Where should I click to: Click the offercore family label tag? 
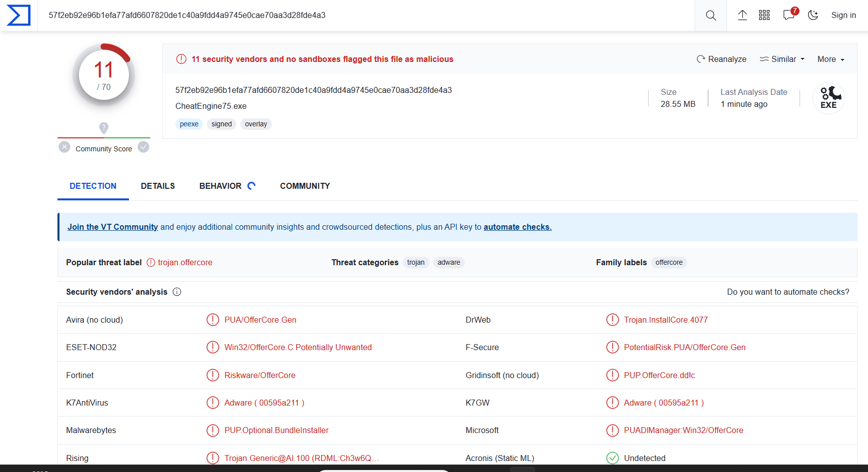(x=669, y=262)
